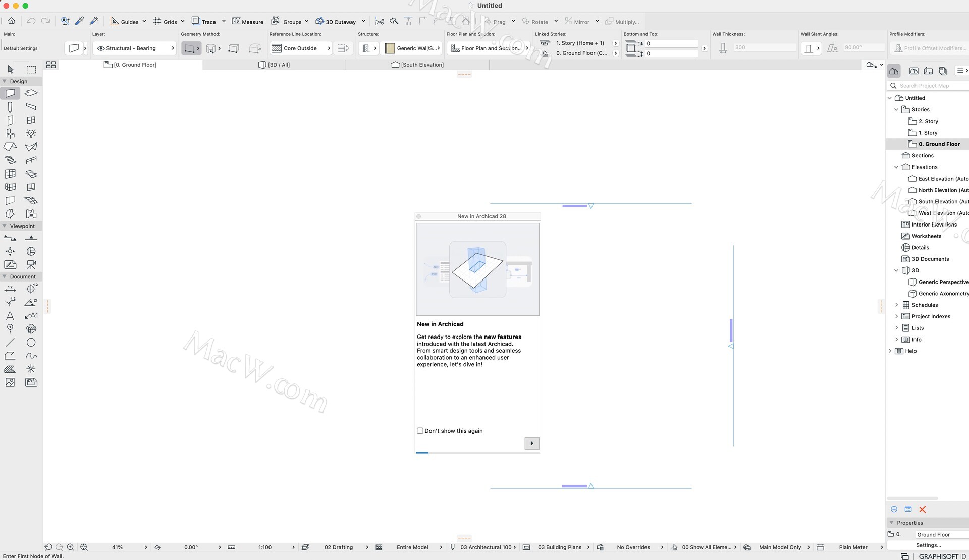Select the Section viewpoint tool
969x560 pixels.
coord(10,238)
